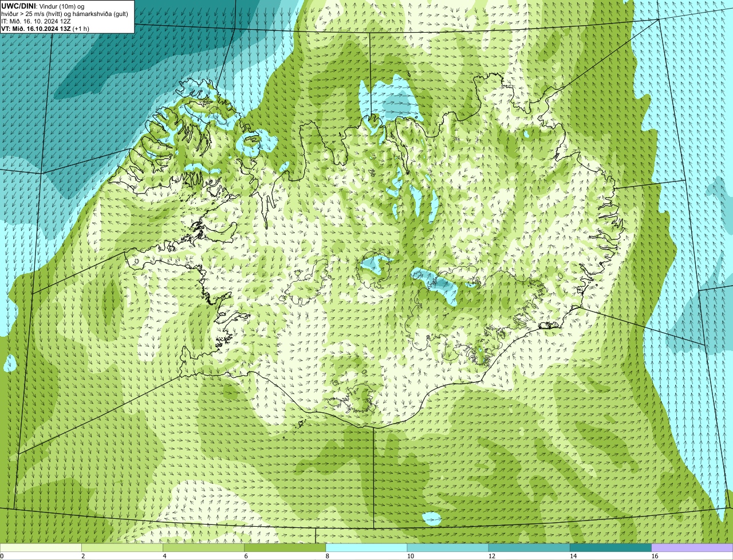Viewport: 733px width, 560px height.
Task: Select the "VT: Mið. 16.10.2024 13Z (+1 h)" line
Action: tap(45, 29)
